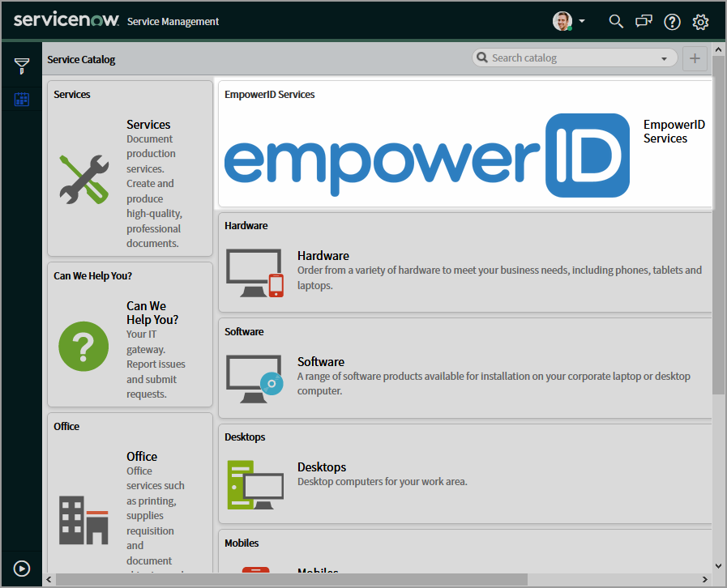Click the vertical scrollbar down arrow
Image resolution: width=727 pixels, height=588 pixels.
(x=718, y=565)
